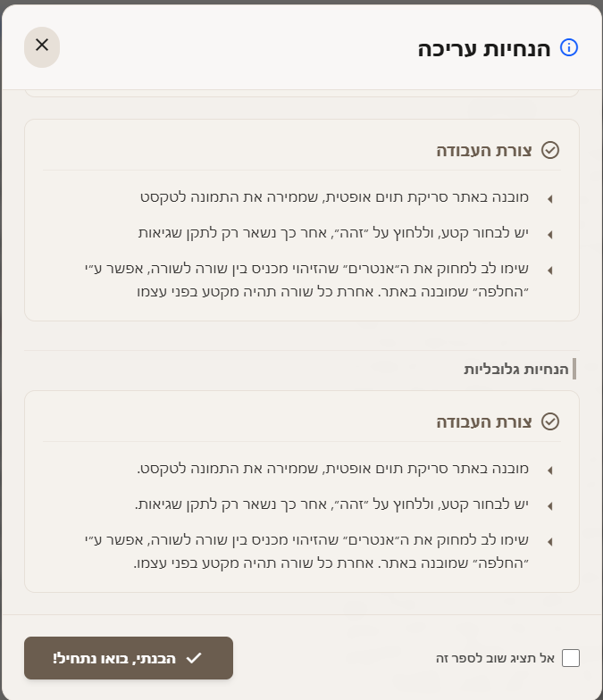Close the הנחיות עריכה dialog with the X
The height and width of the screenshot is (700, 603).
42,46
